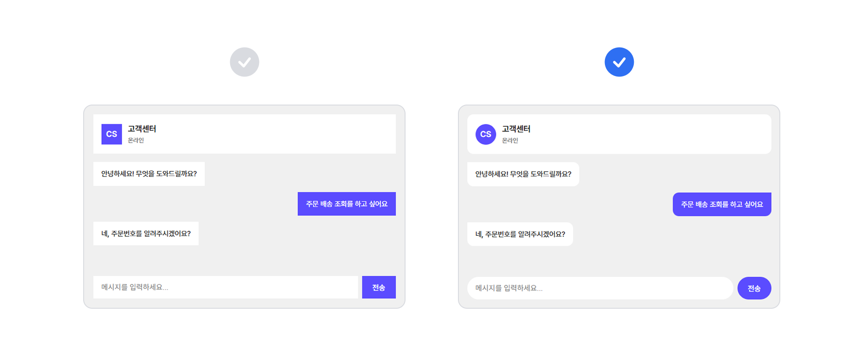The height and width of the screenshot is (354, 868).
Task: Click the circular CS avatar icon
Action: pyautogui.click(x=486, y=134)
